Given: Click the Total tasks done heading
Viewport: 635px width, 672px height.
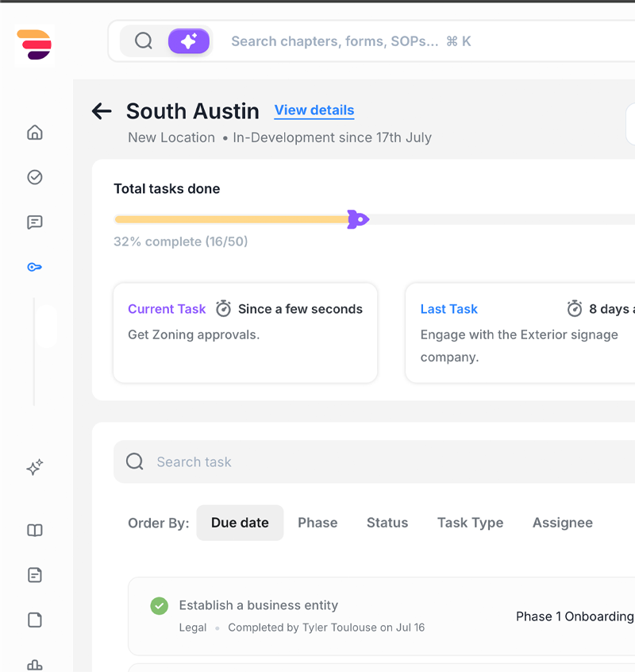Looking at the screenshot, I should (167, 188).
